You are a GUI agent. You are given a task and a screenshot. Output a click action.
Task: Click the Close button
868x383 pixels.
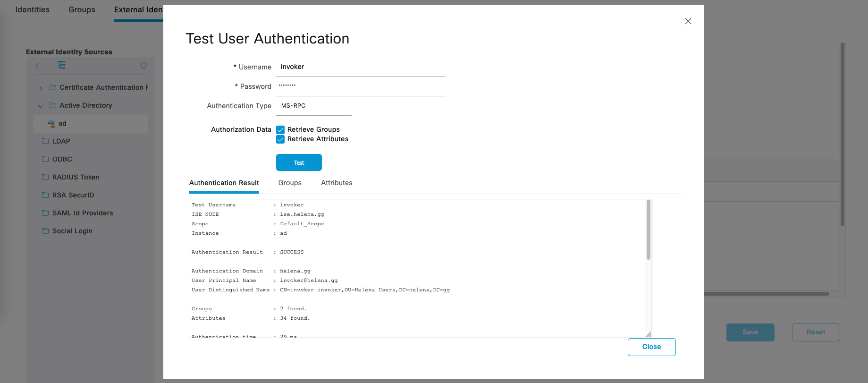click(651, 347)
